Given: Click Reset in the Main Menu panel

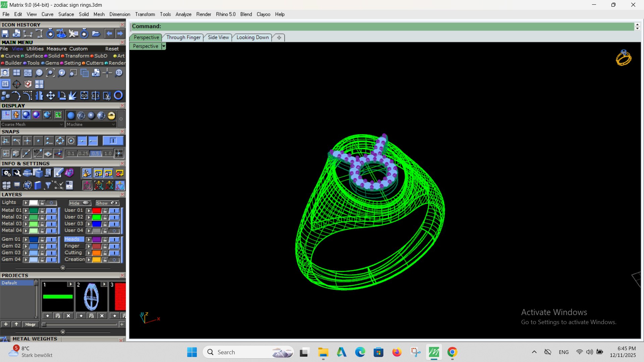Looking at the screenshot, I should (x=112, y=49).
